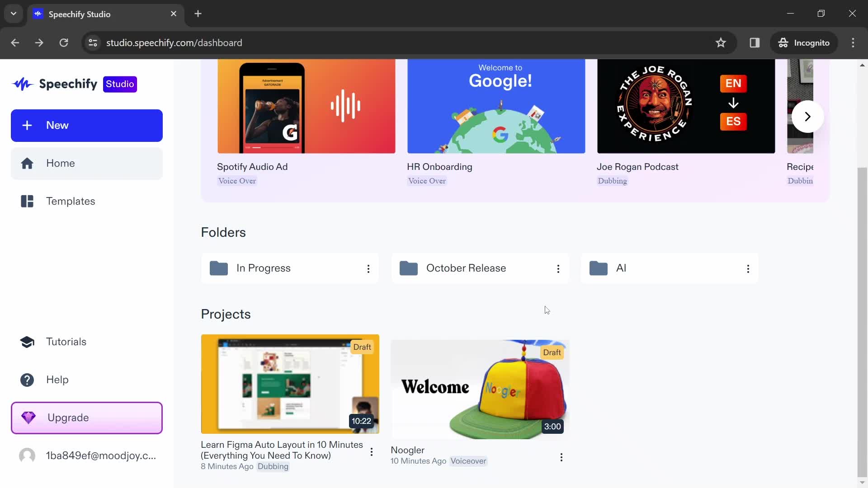Select the Home menu item
The height and width of the screenshot is (488, 868).
[x=86, y=163]
